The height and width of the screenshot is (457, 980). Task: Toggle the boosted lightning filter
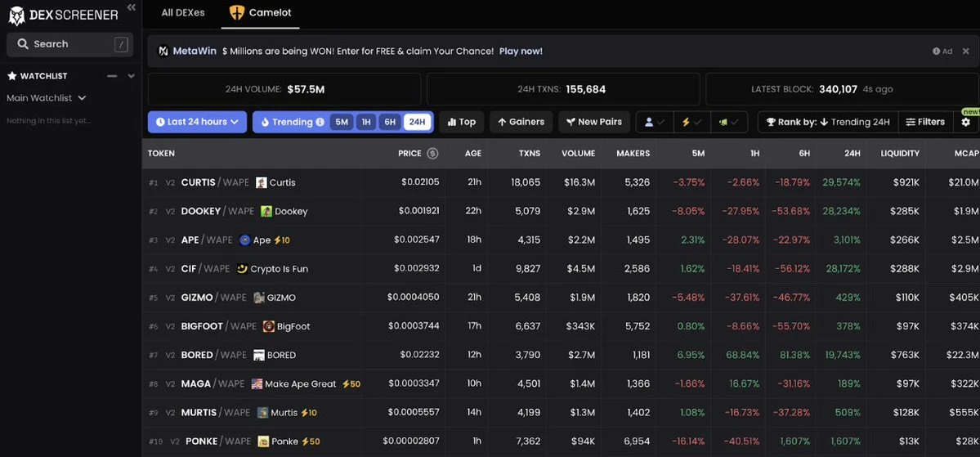click(x=691, y=122)
